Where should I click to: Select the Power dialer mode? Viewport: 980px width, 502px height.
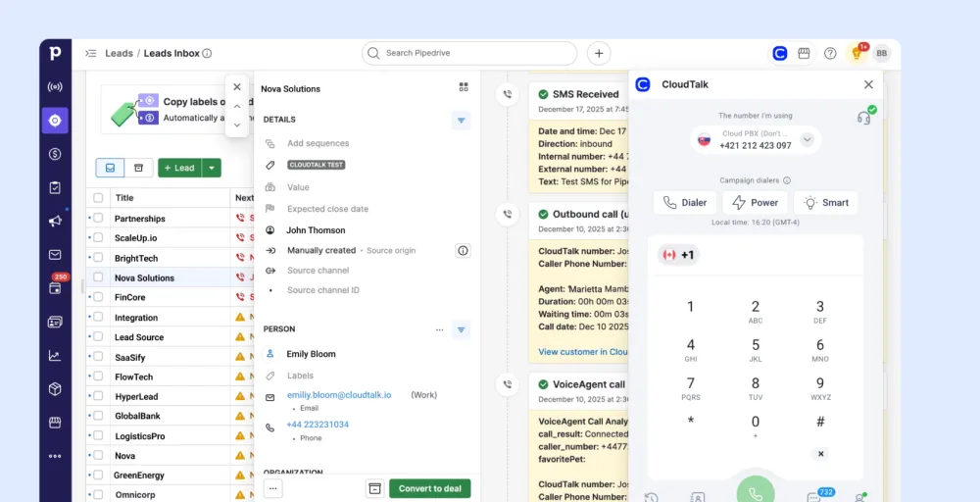(x=755, y=203)
